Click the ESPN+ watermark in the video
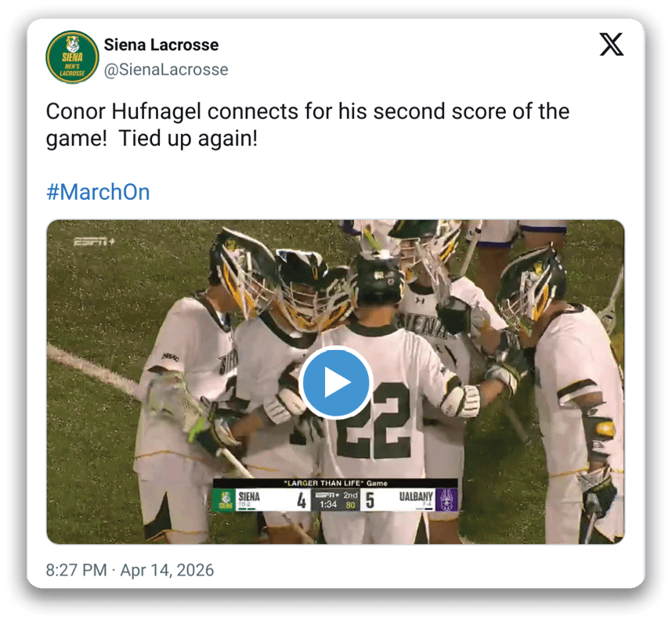 [94, 241]
